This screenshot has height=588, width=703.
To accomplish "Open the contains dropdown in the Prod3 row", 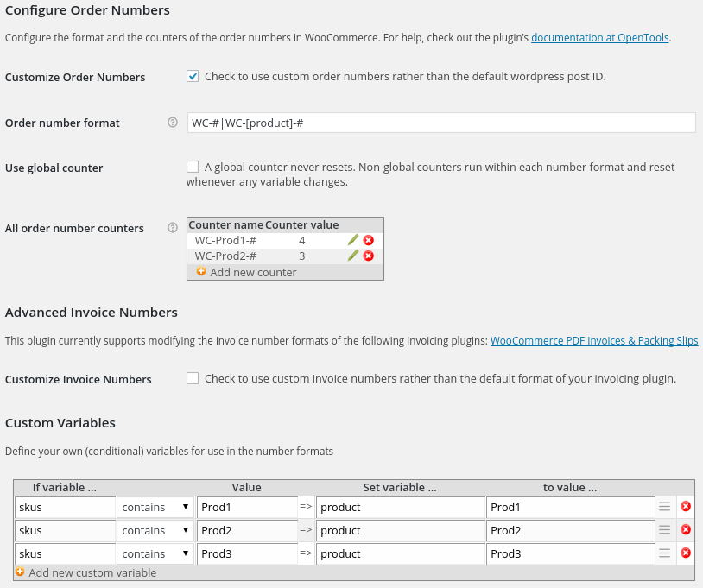I will point(155,553).
